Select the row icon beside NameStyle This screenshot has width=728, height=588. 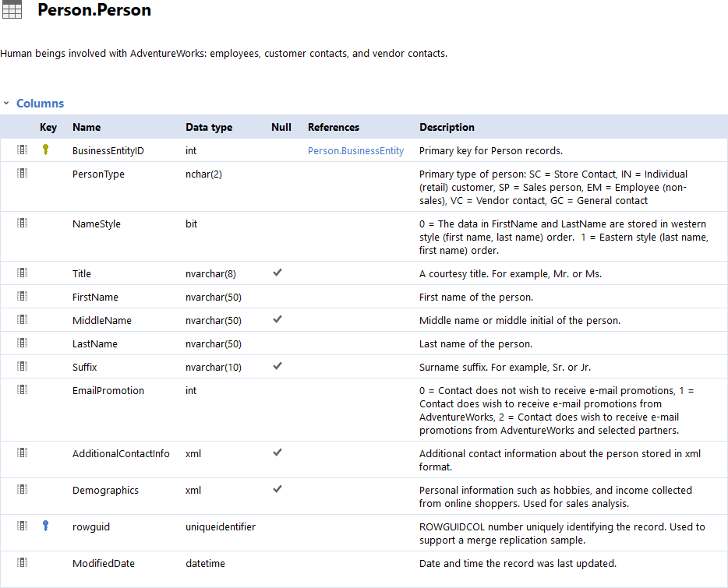[22, 222]
